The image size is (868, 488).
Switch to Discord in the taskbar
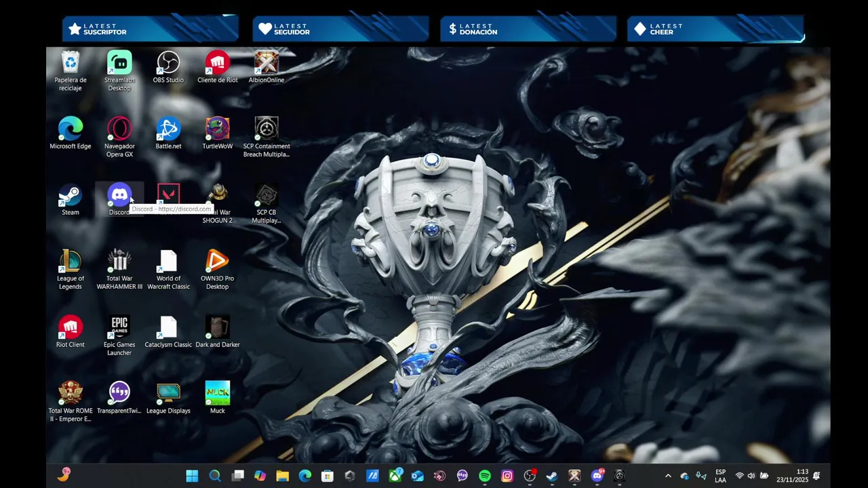pyautogui.click(x=597, y=476)
